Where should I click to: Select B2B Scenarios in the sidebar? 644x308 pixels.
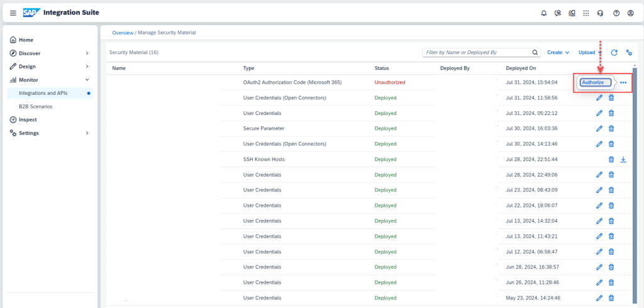click(36, 106)
